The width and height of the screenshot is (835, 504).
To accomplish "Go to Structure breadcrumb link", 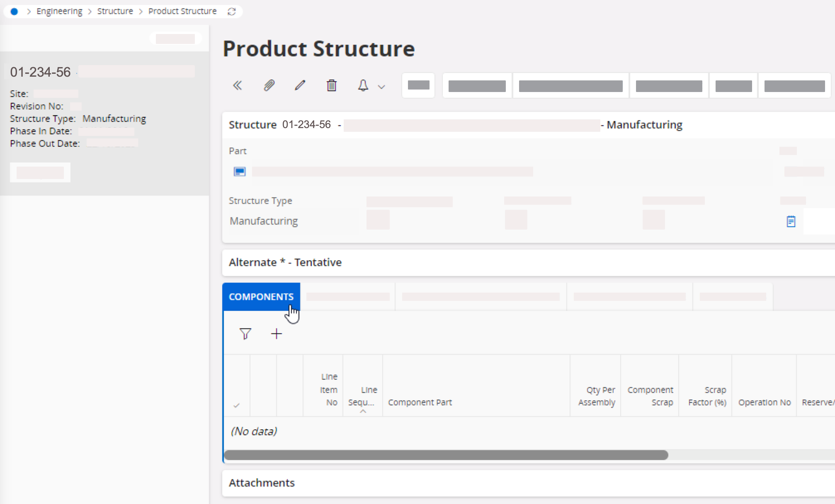I will tap(115, 11).
